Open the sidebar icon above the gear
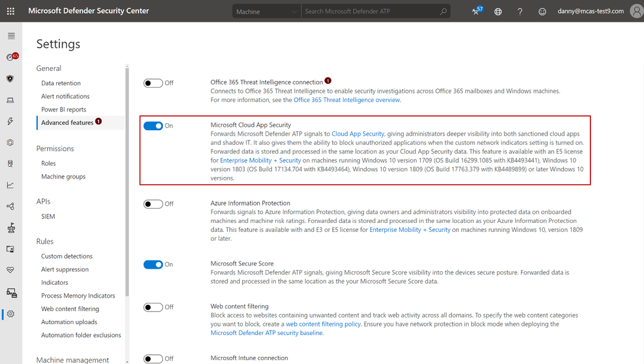This screenshot has height=364, width=644. (12, 293)
